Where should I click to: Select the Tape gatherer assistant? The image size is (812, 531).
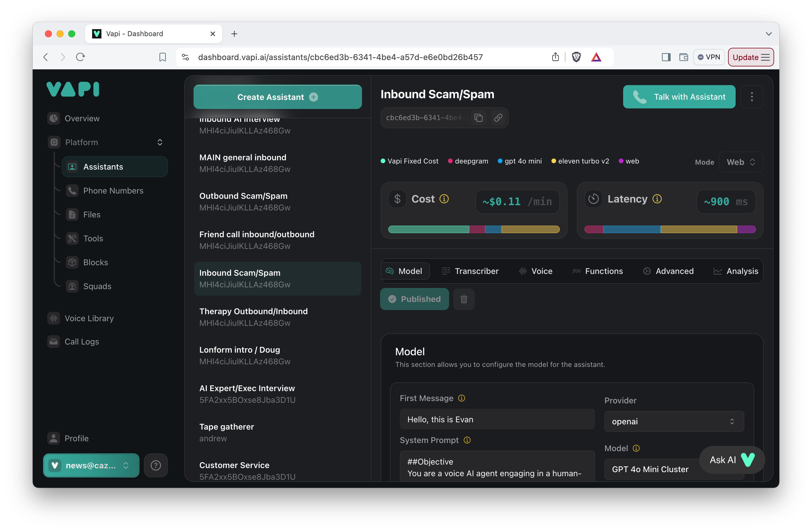coord(277,432)
